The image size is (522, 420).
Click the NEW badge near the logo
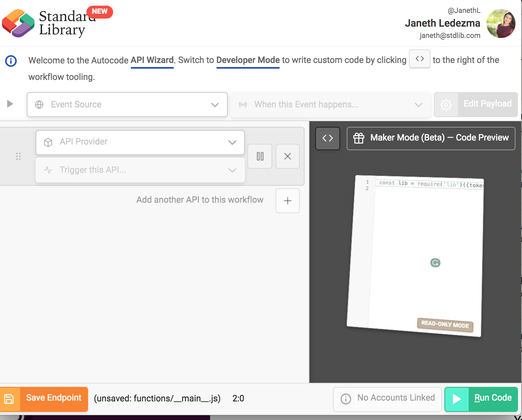point(100,12)
